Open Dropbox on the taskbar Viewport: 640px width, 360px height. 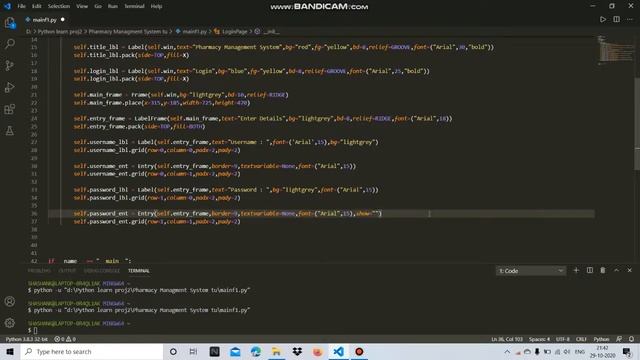pyautogui.click(x=297, y=351)
